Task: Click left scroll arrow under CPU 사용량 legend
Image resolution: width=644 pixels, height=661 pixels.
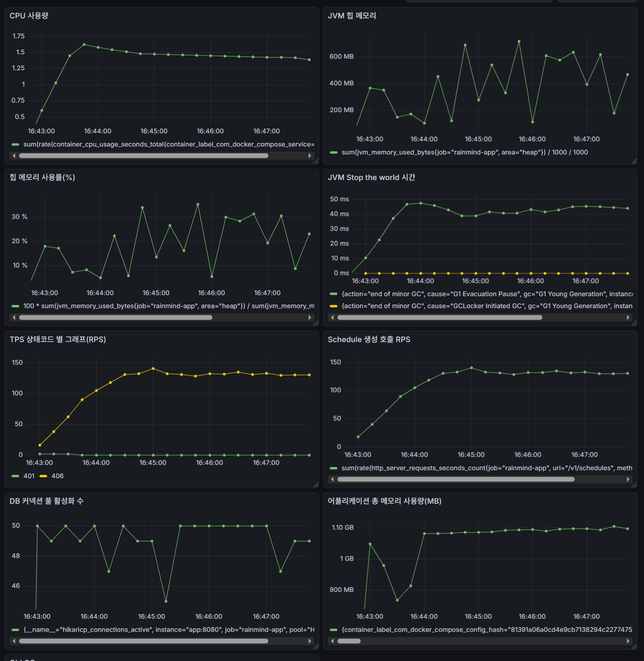Action: point(14,156)
